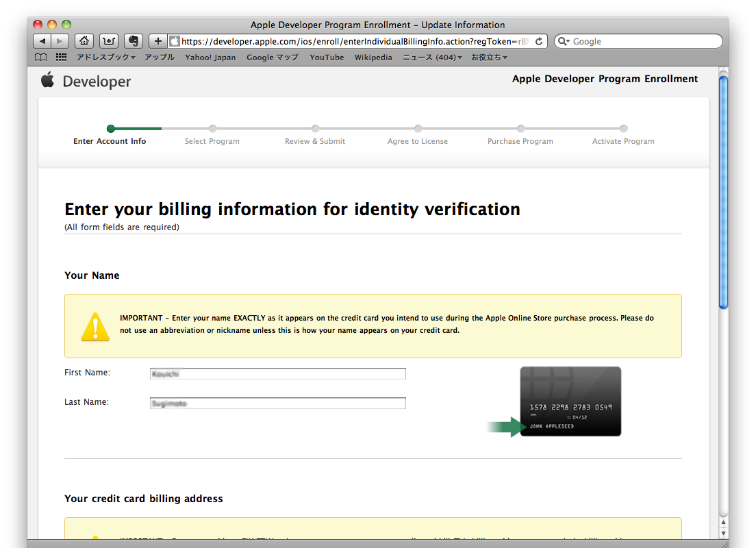756x548 pixels.
Task: Click the Apple Developer logo
Action: 86,82
